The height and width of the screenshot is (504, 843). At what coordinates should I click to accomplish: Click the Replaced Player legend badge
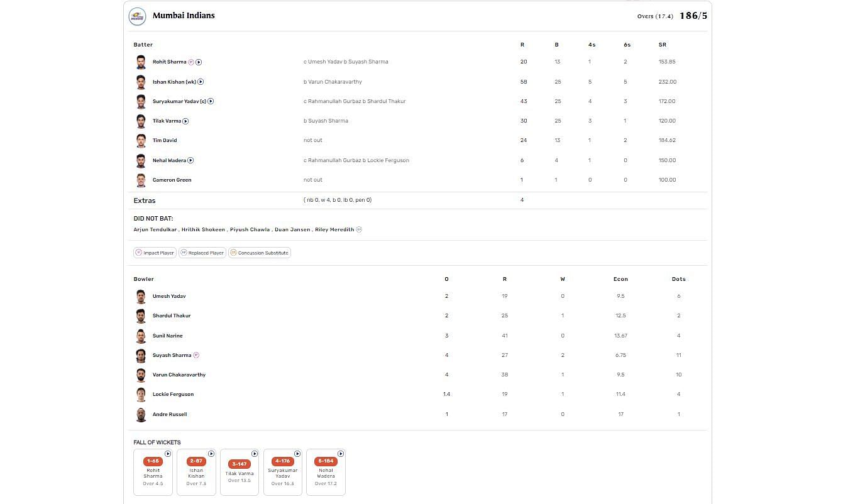point(202,253)
